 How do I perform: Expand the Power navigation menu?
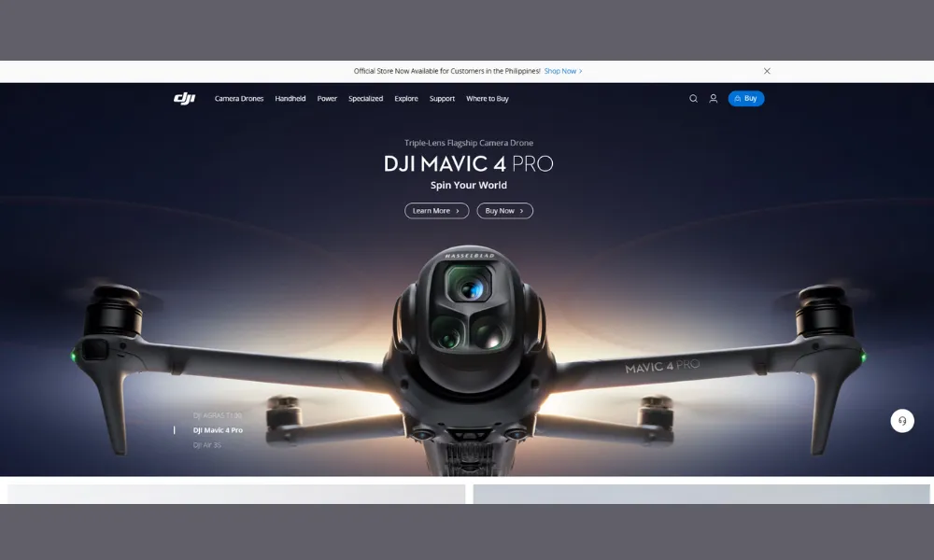[x=327, y=99]
